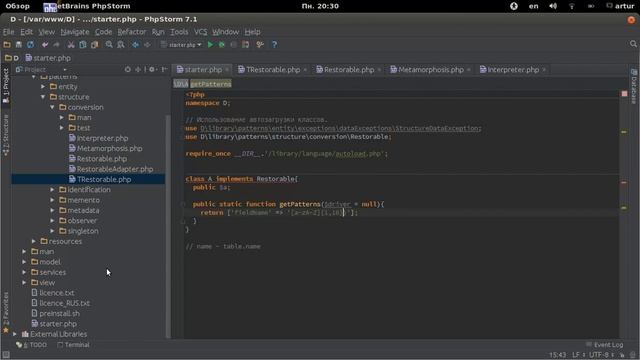Expand the resources folder
640x360 pixels.
pyautogui.click(x=34, y=241)
